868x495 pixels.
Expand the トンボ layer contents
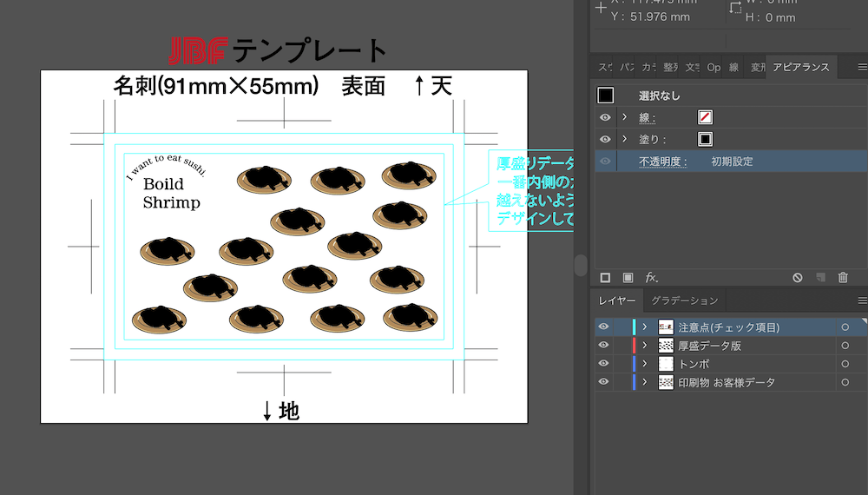pyautogui.click(x=644, y=364)
